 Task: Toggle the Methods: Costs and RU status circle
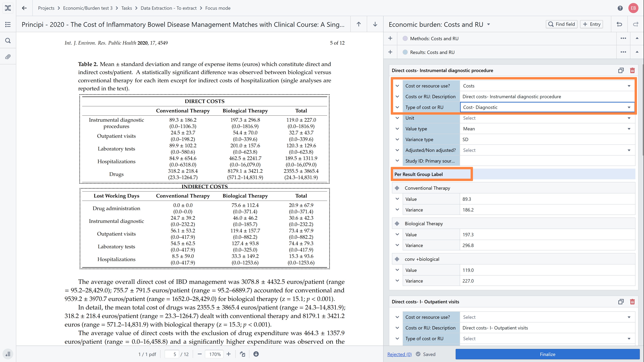pyautogui.click(x=405, y=39)
